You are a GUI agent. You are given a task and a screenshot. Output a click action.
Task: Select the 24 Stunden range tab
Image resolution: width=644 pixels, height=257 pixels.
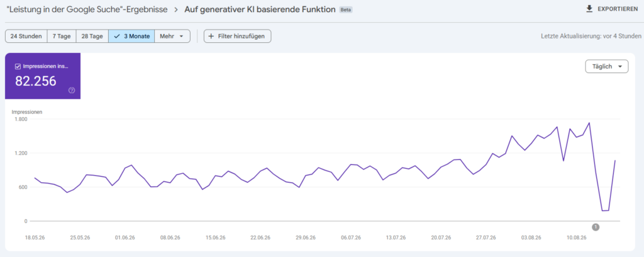click(x=26, y=36)
